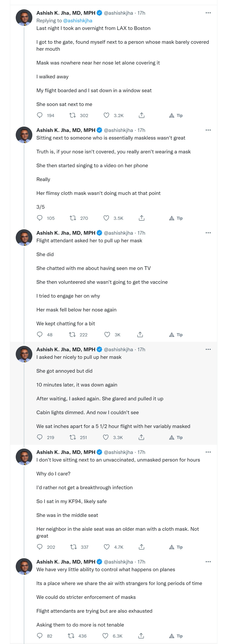This screenshot has height=644, width=239.
Task: Like the tweet with 3.5K likes
Action: 106,218
